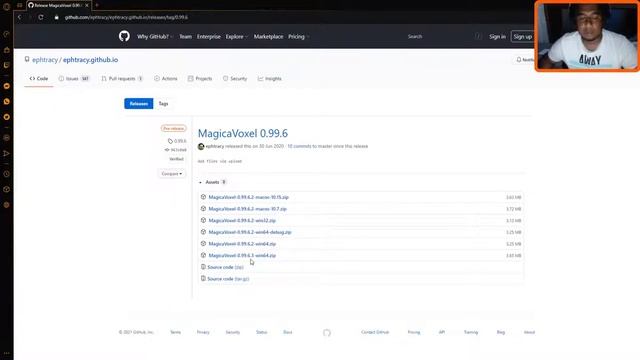Click the GitHub octocat logo in header

point(124,36)
